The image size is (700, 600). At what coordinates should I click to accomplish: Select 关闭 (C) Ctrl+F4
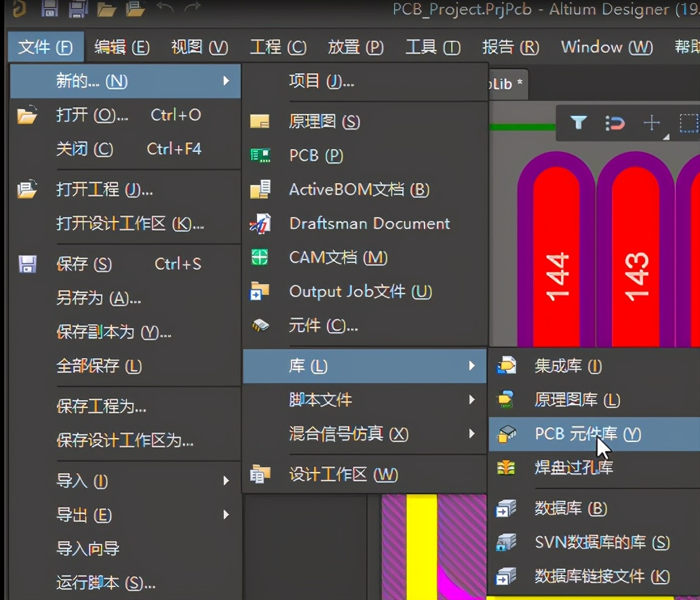tap(125, 149)
